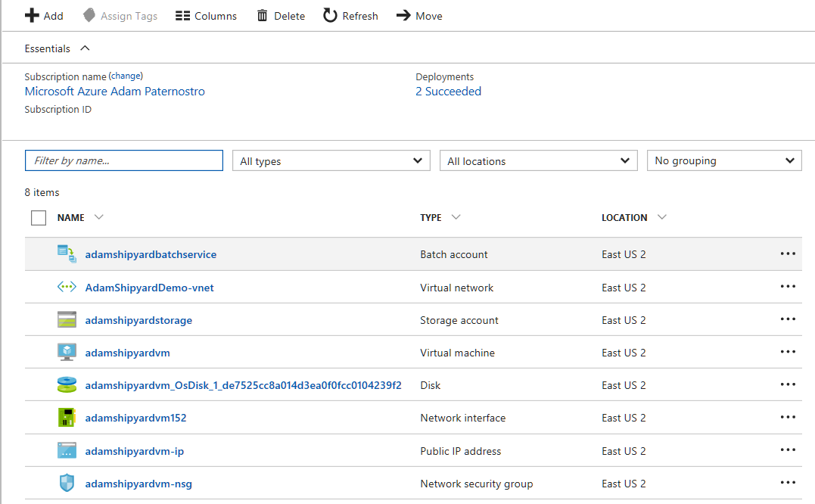Click the 'Virtual network' type cell
Viewport: 815px width, 504px height.
(x=456, y=288)
